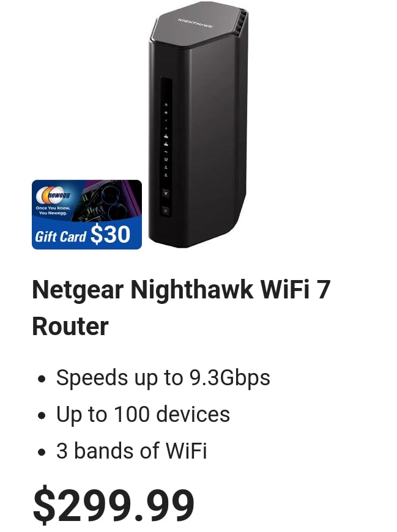Click the top LED in router indicator column
397x532 pixels.
coord(166,104)
